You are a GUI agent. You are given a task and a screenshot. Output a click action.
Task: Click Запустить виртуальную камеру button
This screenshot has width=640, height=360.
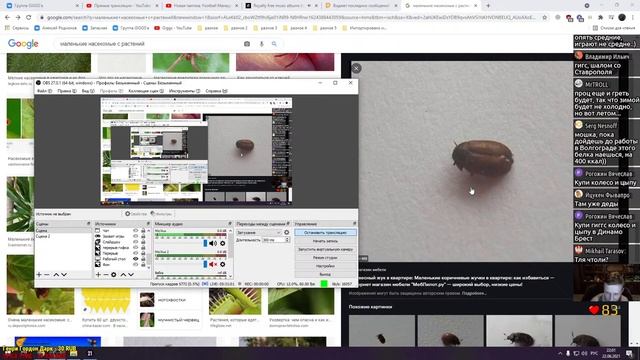[325, 249]
